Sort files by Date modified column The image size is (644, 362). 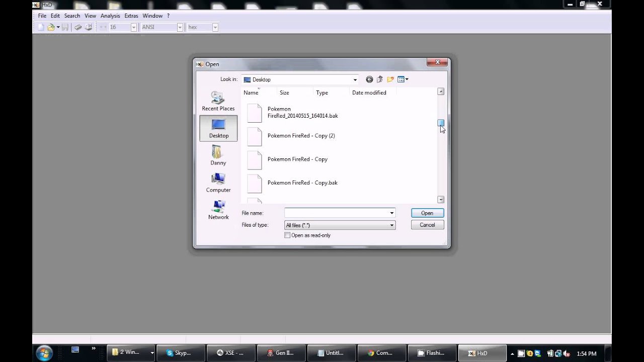pos(372,93)
